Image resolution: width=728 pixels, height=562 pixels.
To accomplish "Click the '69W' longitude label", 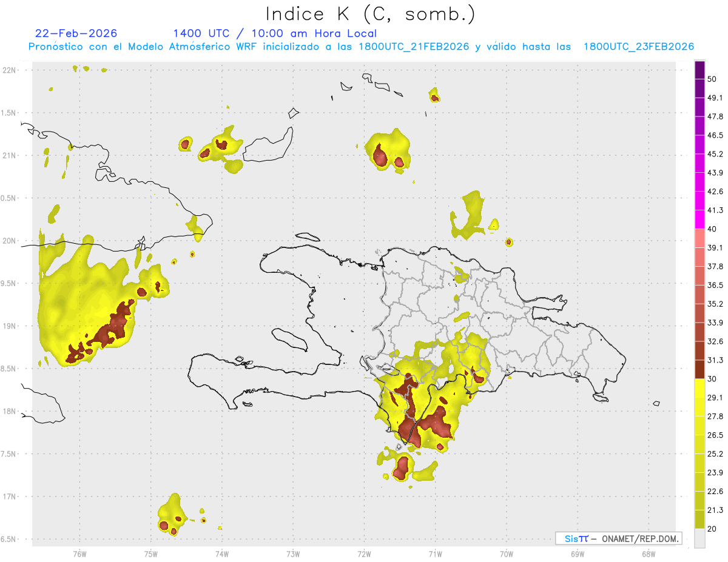I will tap(578, 554).
